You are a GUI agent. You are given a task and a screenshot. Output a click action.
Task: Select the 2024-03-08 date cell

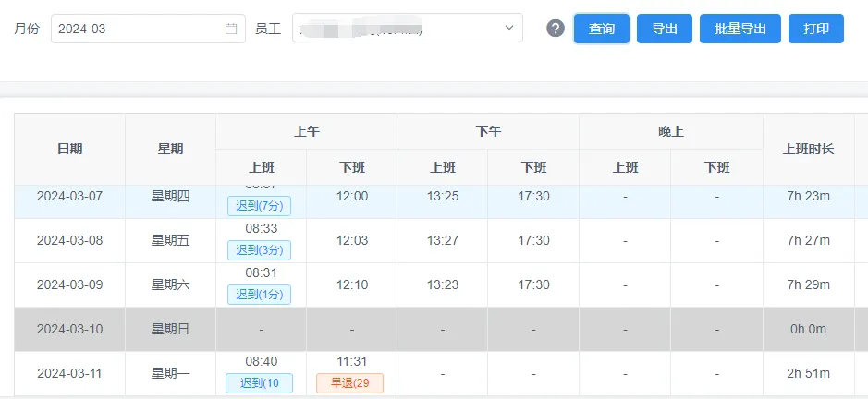pos(69,240)
